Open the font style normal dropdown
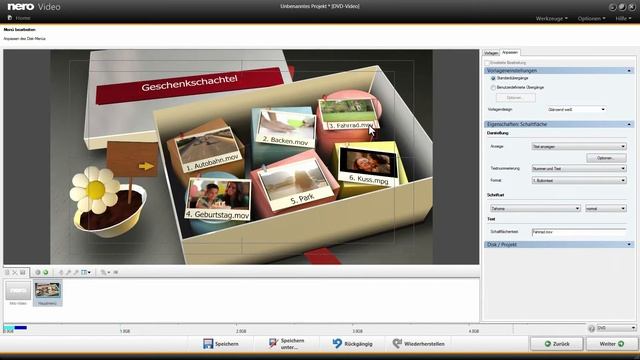This screenshot has height=360, width=640. (606, 208)
